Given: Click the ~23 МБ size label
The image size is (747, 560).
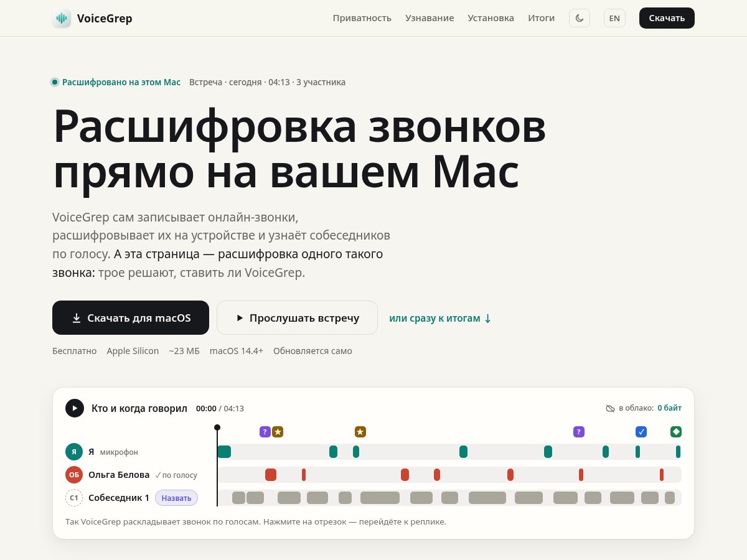Looking at the screenshot, I should click(x=184, y=351).
